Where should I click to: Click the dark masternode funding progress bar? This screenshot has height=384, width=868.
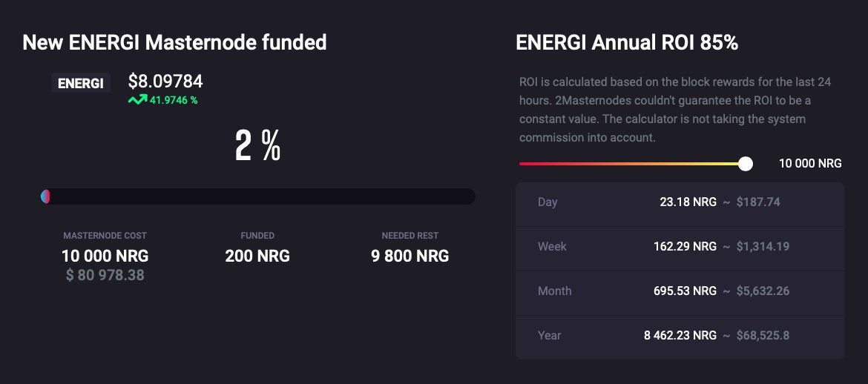pos(260,196)
